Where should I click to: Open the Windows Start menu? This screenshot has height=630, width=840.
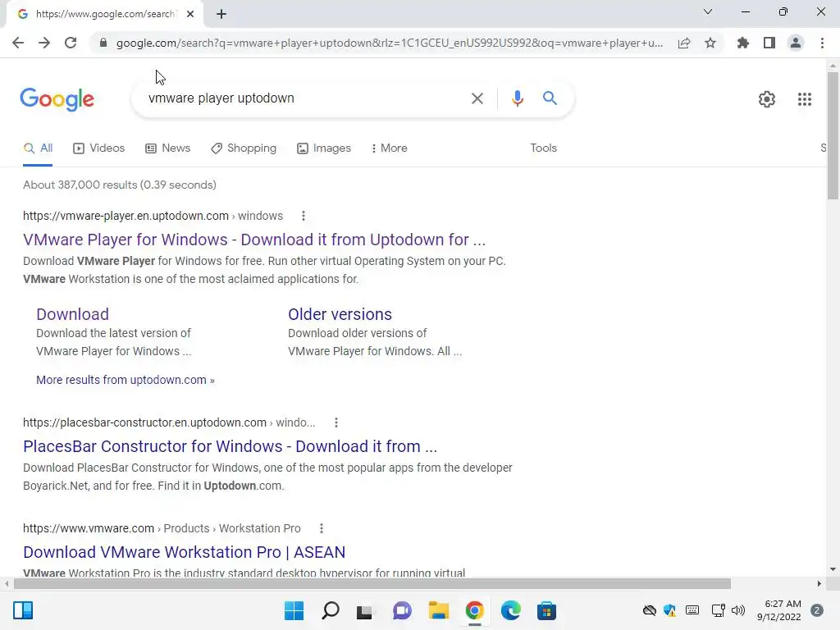[x=294, y=610]
